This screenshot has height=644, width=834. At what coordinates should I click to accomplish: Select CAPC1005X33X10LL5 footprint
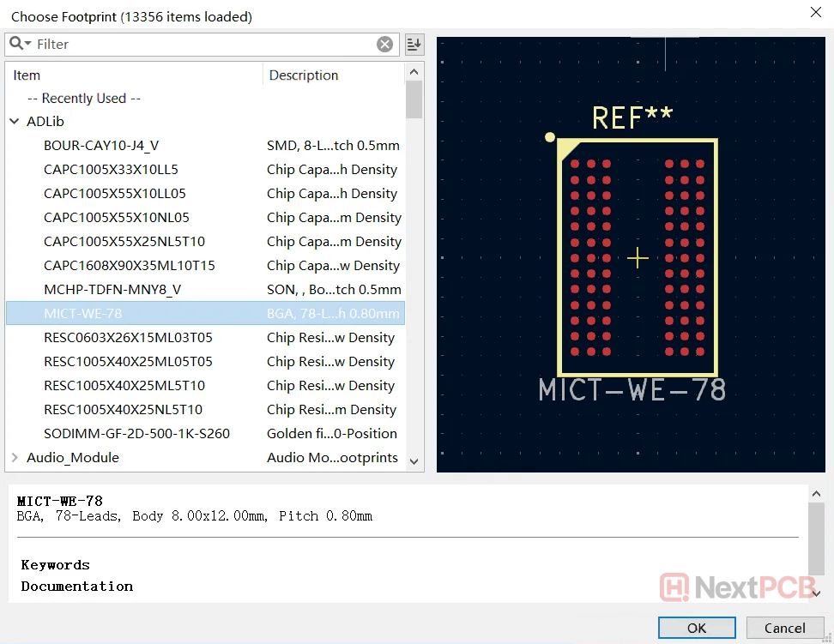(111, 170)
